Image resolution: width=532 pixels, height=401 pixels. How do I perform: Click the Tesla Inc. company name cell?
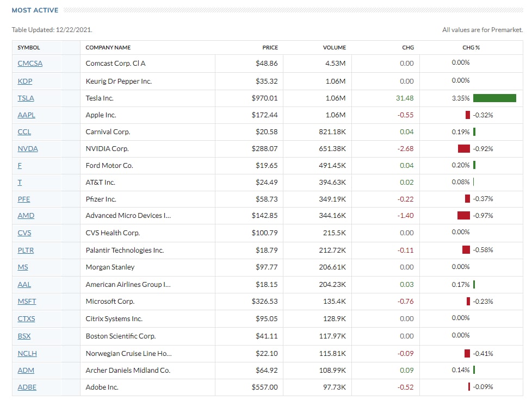[100, 98]
